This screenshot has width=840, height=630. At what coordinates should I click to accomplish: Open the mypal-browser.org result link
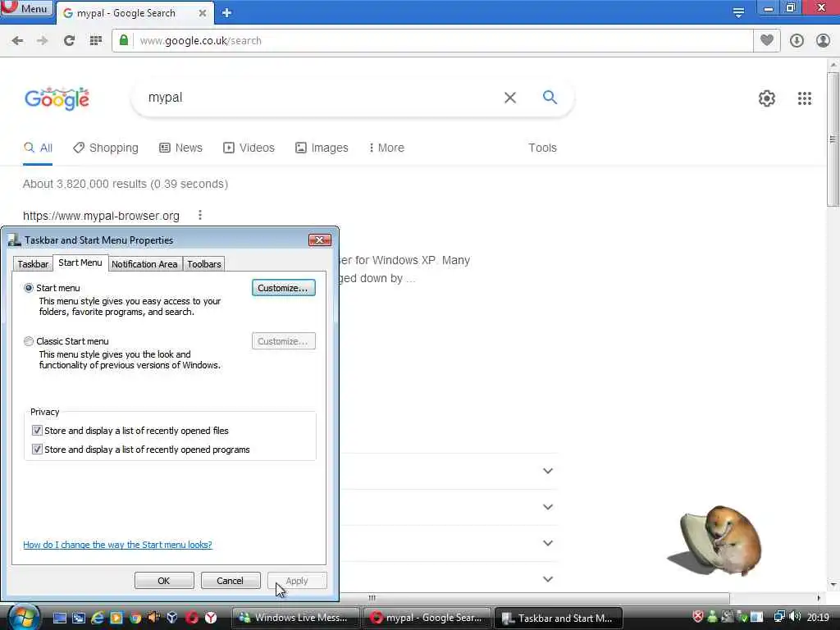[101, 216]
